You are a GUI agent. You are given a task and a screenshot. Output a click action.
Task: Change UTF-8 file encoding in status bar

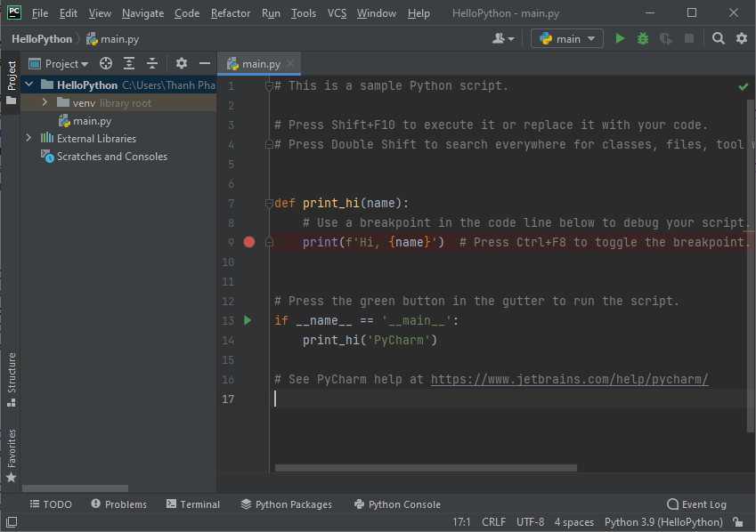[531, 522]
